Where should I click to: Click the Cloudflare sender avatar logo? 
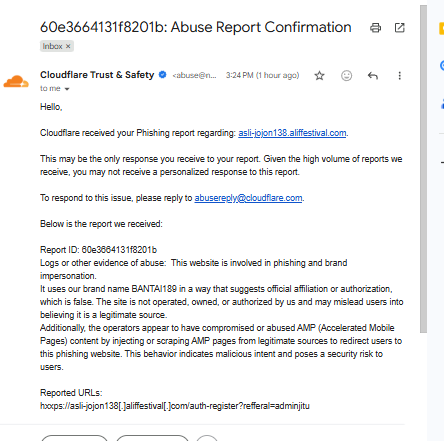16,82
